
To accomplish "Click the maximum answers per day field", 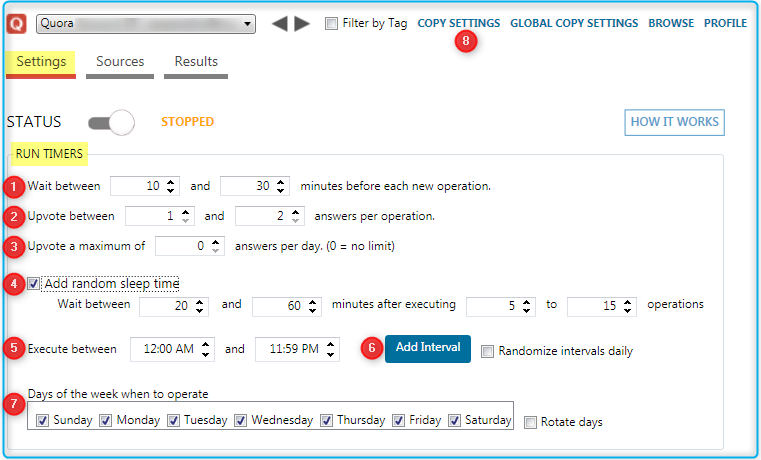I will (x=180, y=246).
